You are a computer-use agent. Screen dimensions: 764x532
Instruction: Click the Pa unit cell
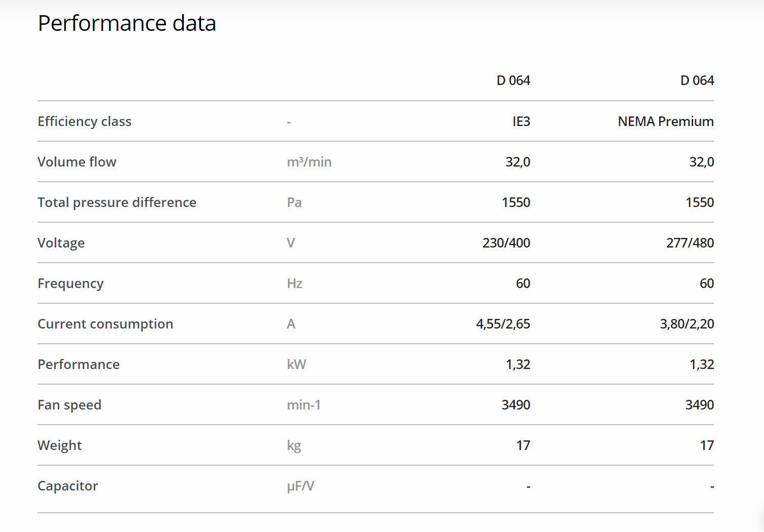click(294, 202)
